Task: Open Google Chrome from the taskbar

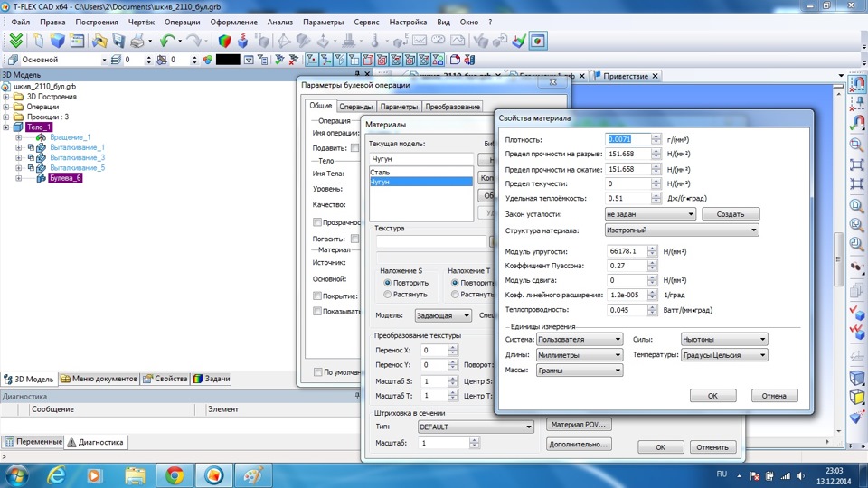Action: click(175, 474)
